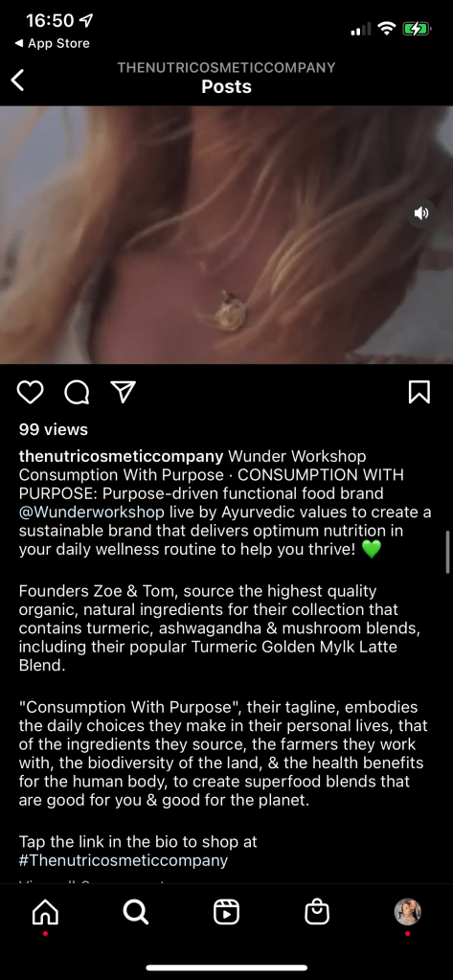Image resolution: width=453 pixels, height=980 pixels.
Task: Click the scrollbar indicator on the right edge
Action: [x=447, y=552]
